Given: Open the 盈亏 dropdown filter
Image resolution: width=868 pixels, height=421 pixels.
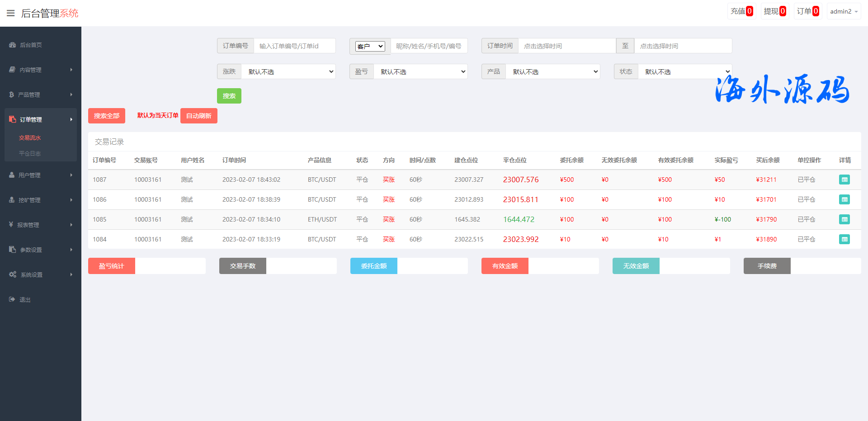Looking at the screenshot, I should point(420,71).
